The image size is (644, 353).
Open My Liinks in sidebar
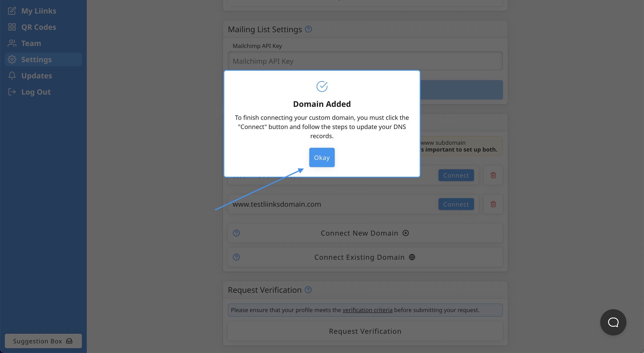39,11
